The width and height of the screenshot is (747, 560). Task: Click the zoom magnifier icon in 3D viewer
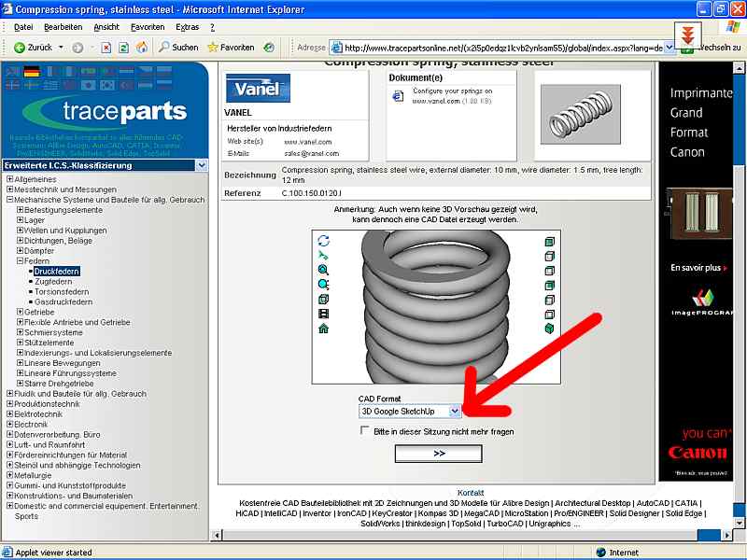pos(323,270)
